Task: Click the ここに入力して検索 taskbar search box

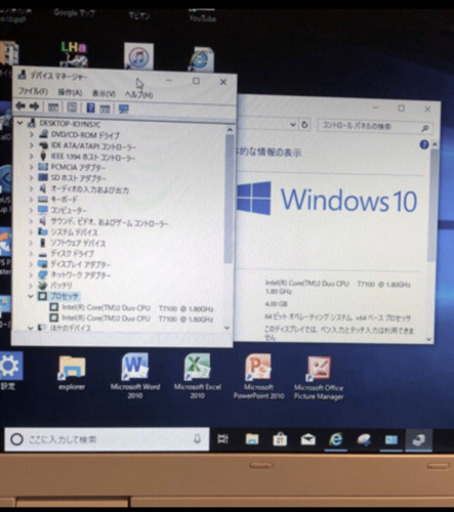Action: coord(107,439)
